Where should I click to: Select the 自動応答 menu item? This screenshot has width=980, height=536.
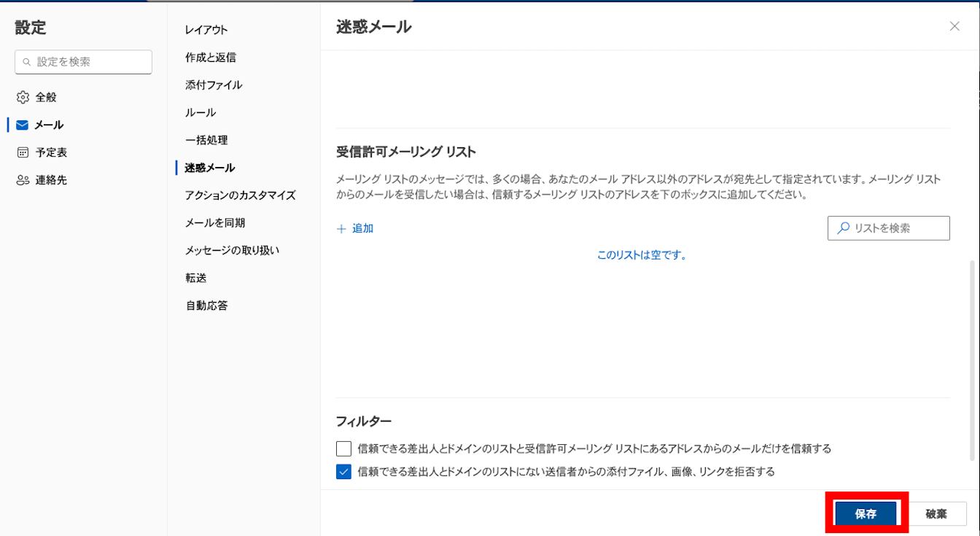(x=206, y=306)
